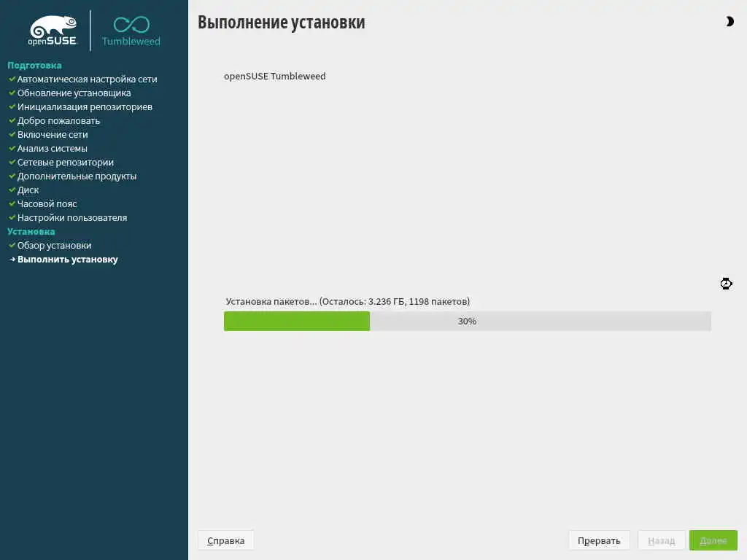This screenshot has width=747, height=560.
Task: Toggle dark mode with the moon icon
Action: click(x=729, y=21)
